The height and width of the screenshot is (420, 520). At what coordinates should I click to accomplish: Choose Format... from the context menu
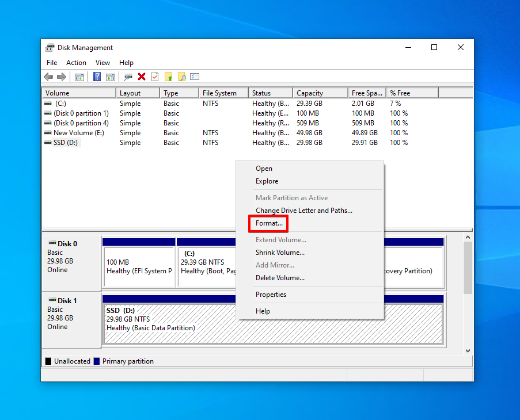pos(269,223)
